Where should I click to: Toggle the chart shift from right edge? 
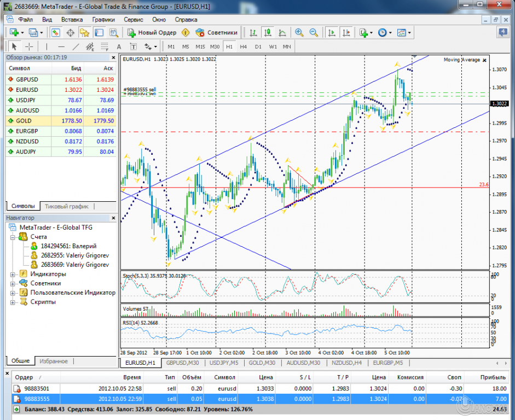[345, 32]
